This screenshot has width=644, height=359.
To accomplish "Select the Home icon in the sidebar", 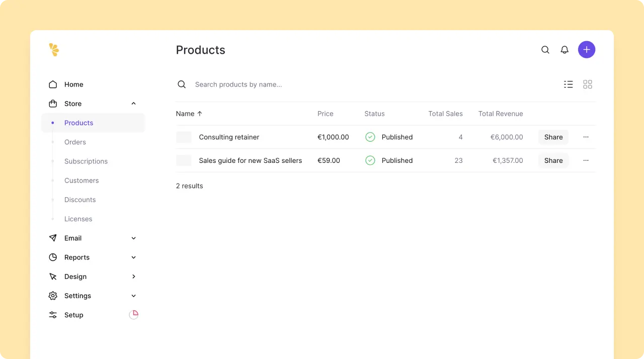I will coord(53,84).
